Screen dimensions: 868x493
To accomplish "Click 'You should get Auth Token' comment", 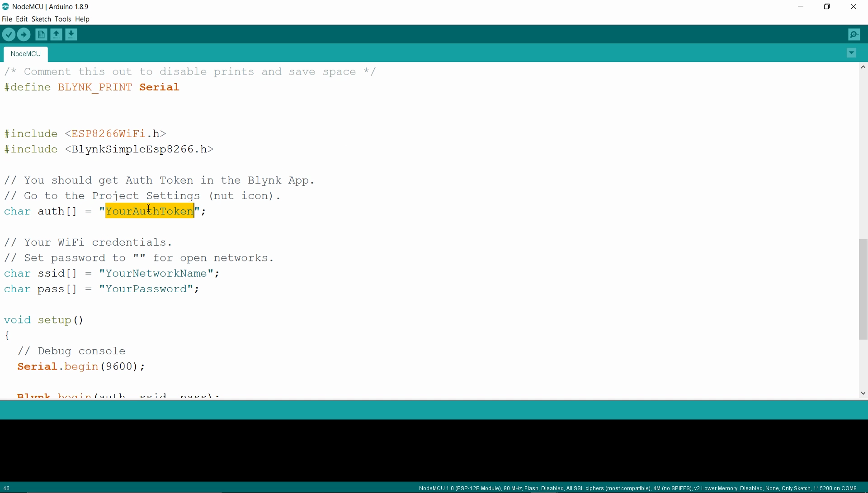I will coord(159,180).
